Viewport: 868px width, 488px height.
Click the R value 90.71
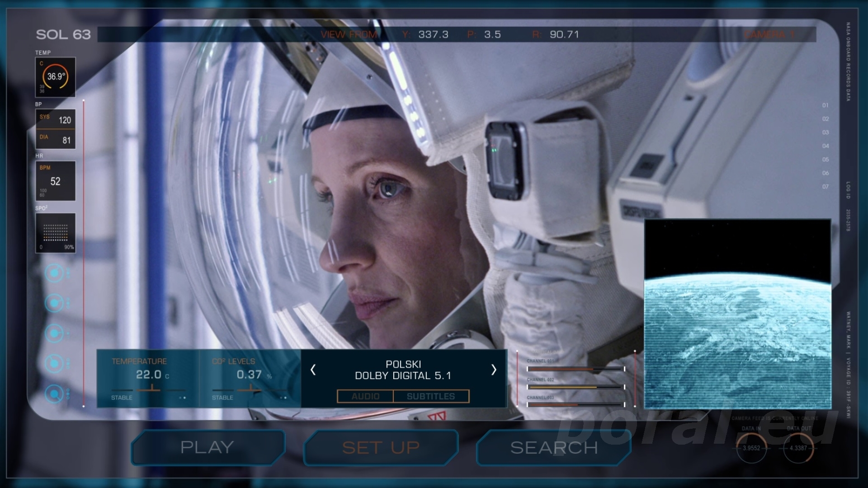pyautogui.click(x=564, y=35)
